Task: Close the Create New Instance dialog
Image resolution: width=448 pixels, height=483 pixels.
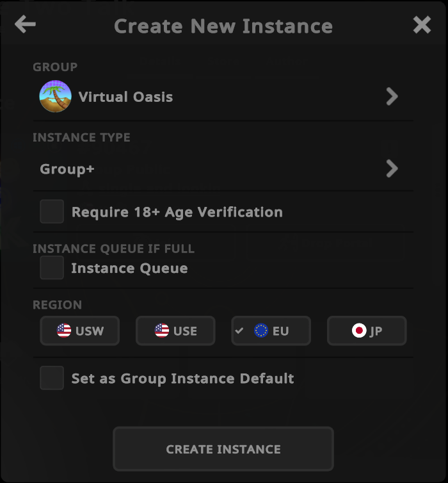Action: pos(422,25)
